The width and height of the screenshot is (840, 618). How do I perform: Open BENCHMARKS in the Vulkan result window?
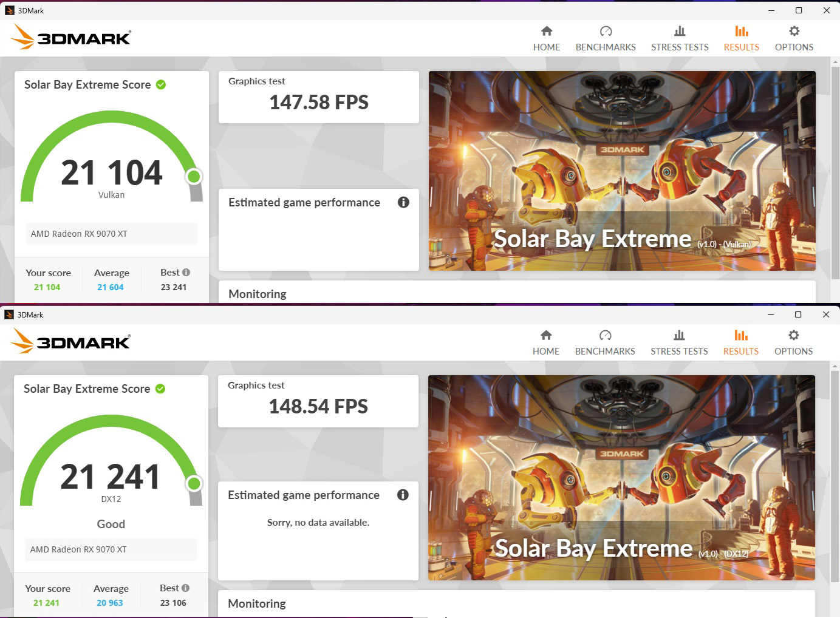point(606,38)
